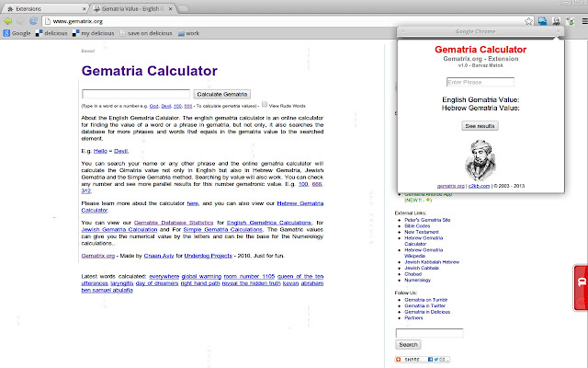Click the Calculate Gematria button

coord(222,94)
